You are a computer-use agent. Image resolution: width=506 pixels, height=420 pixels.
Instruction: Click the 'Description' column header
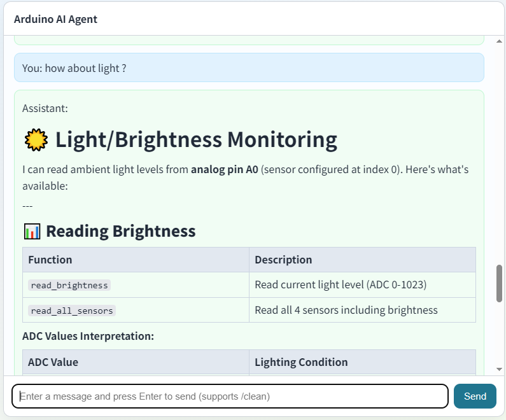tap(362, 260)
